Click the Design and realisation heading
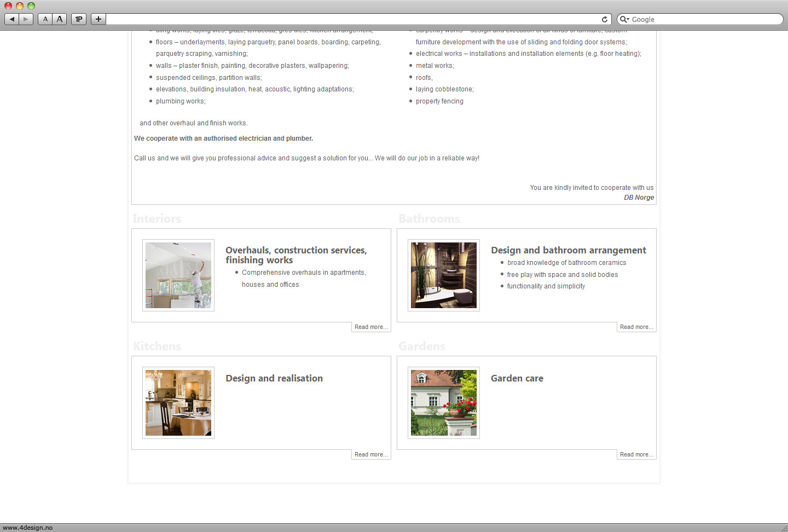The height and width of the screenshot is (532, 788). coord(274,378)
